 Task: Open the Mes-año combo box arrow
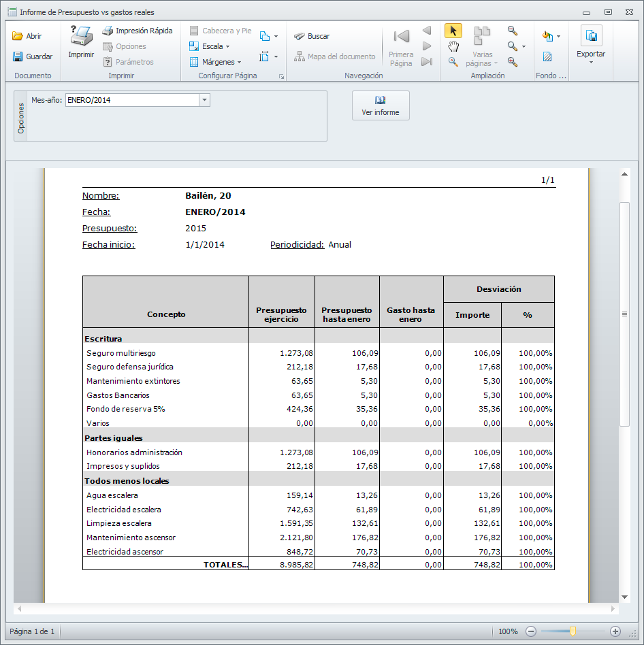coord(204,100)
